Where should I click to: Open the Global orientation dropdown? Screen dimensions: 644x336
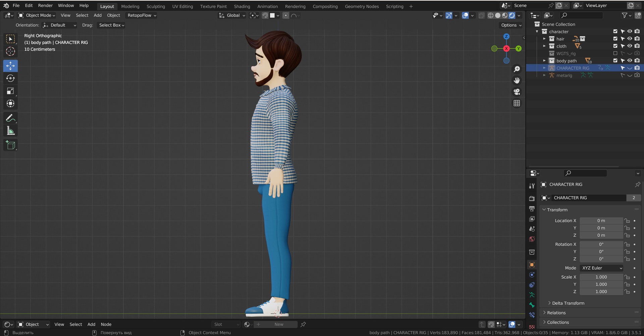click(232, 15)
